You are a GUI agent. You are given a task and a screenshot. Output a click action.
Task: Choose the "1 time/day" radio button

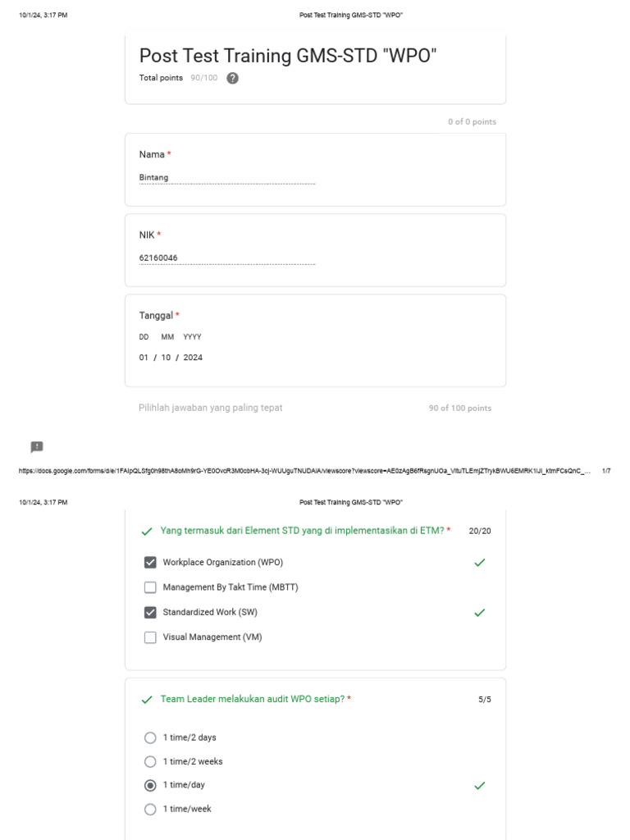pos(150,785)
